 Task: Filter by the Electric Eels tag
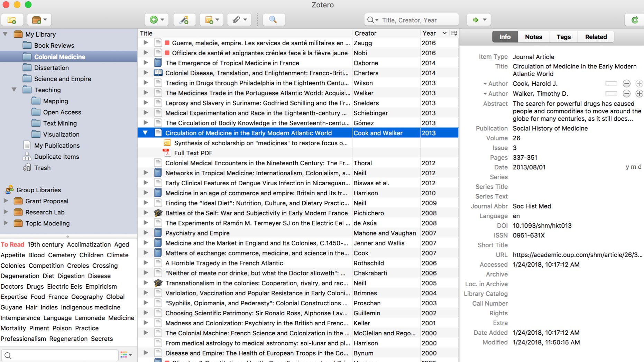(65, 286)
